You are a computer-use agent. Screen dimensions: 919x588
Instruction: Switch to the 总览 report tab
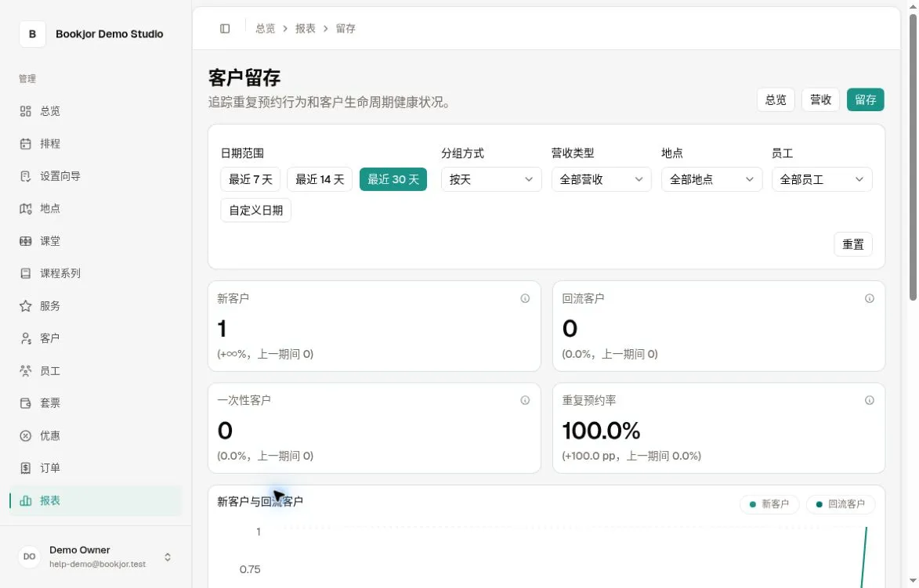pos(776,99)
